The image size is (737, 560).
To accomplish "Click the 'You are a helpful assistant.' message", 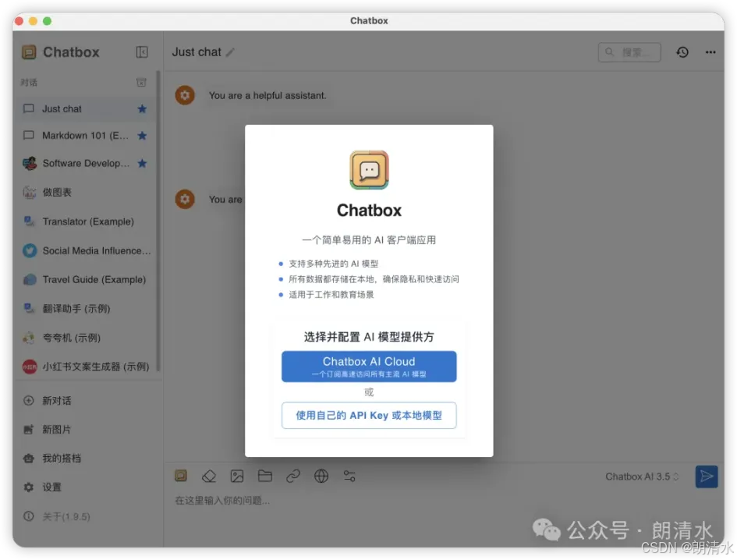I will click(268, 95).
